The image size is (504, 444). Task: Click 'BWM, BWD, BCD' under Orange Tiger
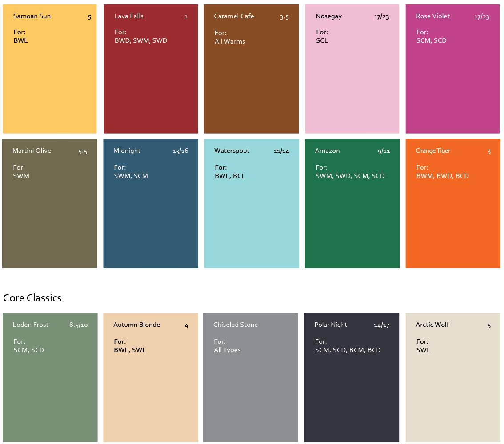443,176
